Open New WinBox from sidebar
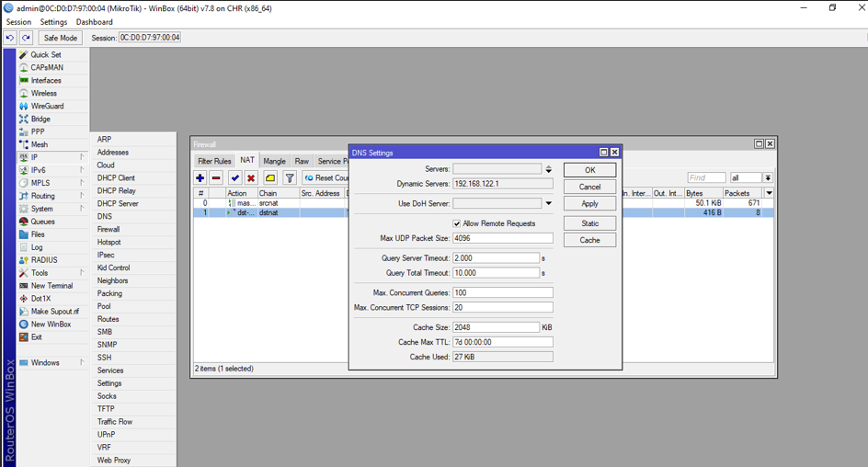Screen dimensions: 868x467 pyautogui.click(x=51, y=325)
